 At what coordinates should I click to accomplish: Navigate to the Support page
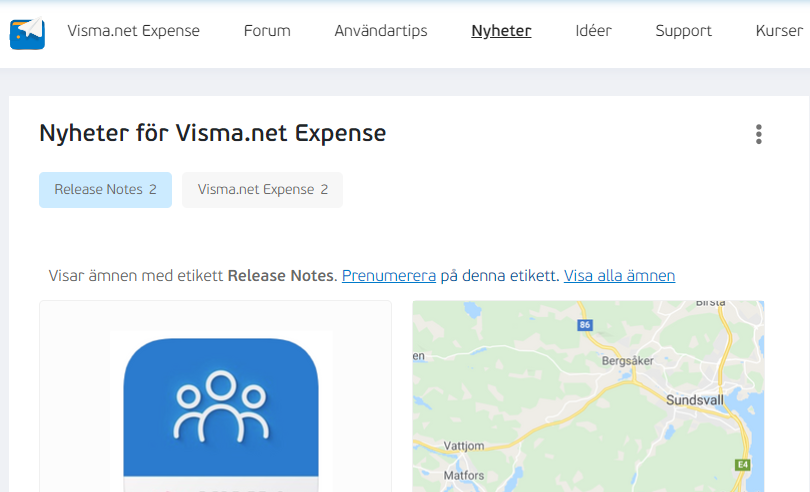click(x=683, y=31)
